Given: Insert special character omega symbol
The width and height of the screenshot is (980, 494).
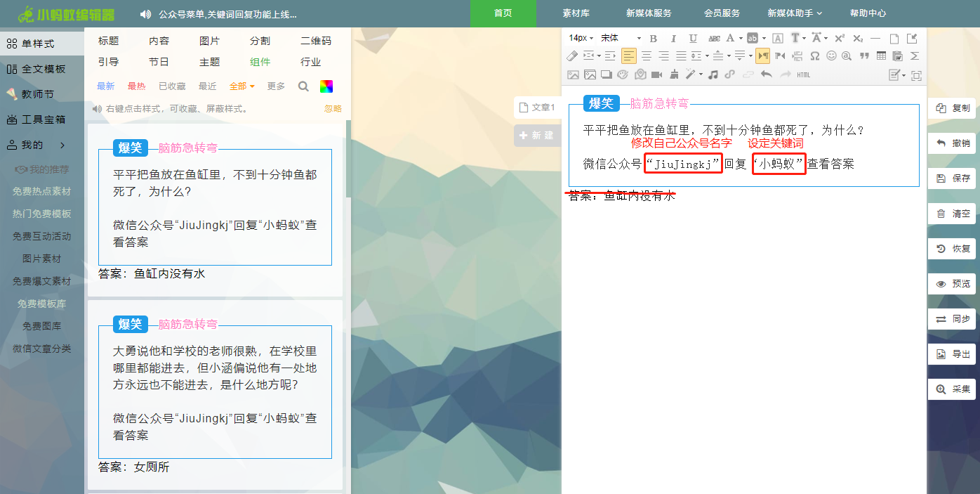Looking at the screenshot, I should tap(815, 56).
